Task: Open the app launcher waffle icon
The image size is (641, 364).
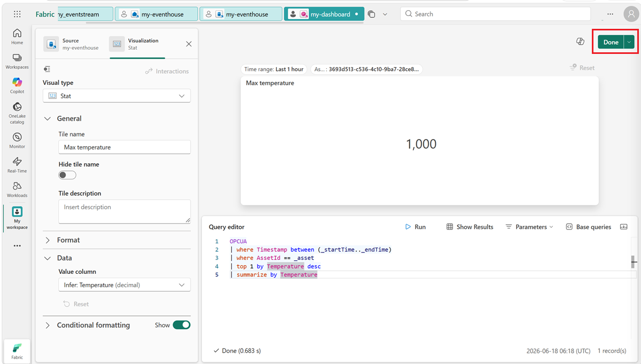Action: coord(17,14)
